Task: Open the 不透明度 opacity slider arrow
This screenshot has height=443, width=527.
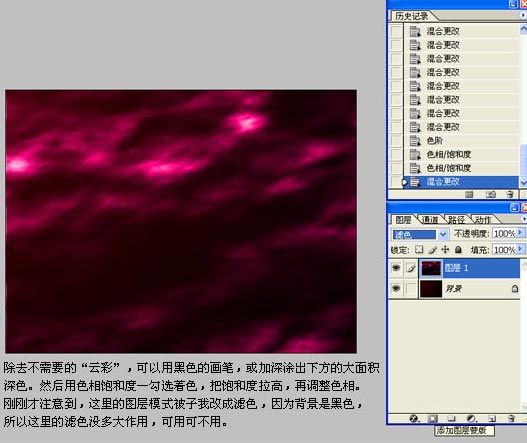Action: coord(520,233)
